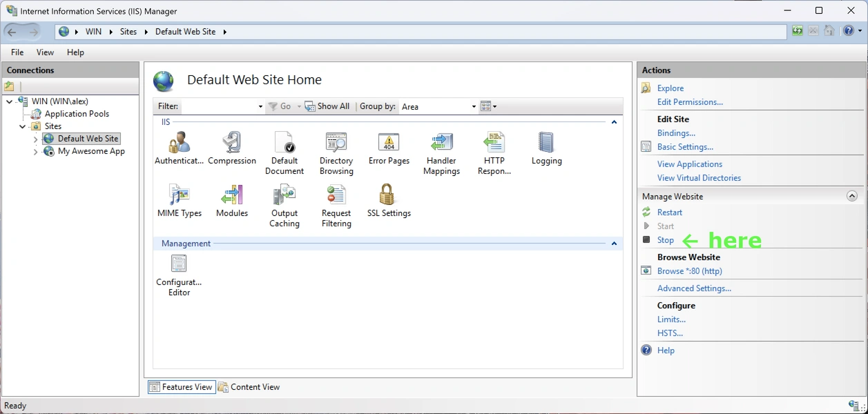The width and height of the screenshot is (868, 414).
Task: Open the File menu
Action: (17, 52)
